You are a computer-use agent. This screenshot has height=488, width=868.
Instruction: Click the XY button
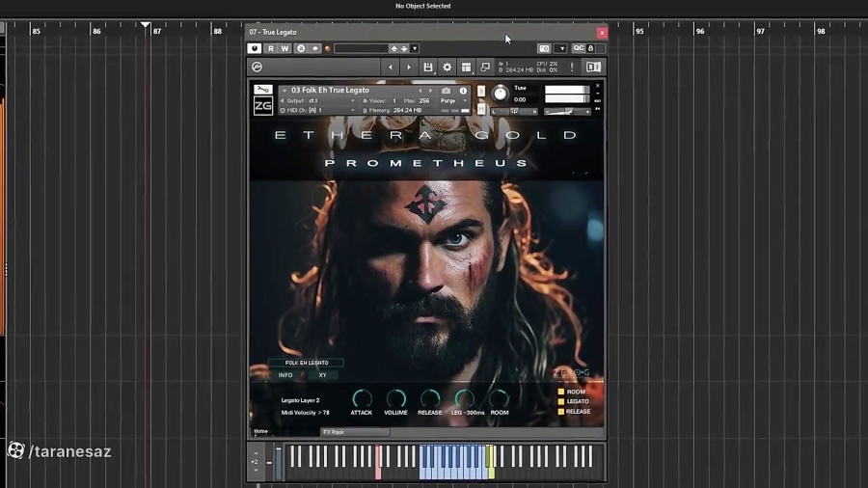[x=323, y=375]
